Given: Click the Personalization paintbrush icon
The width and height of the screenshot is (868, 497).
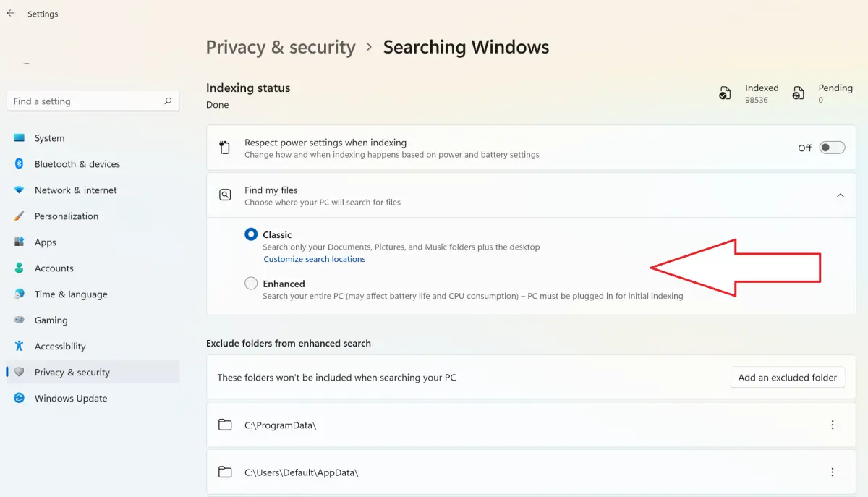Looking at the screenshot, I should pyautogui.click(x=20, y=216).
